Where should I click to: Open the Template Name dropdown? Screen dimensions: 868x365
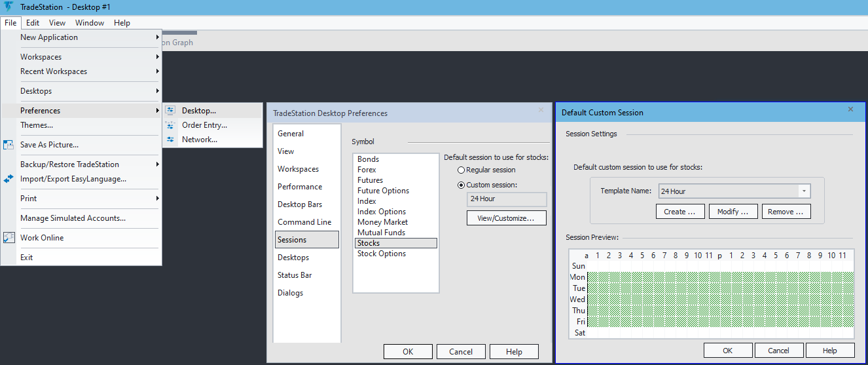803,191
